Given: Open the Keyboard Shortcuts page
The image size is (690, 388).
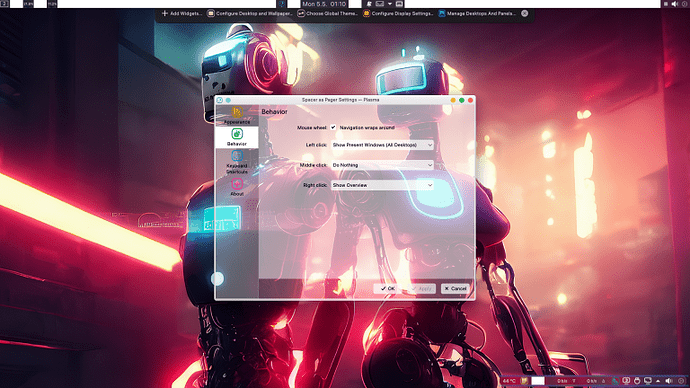Looking at the screenshot, I should 237,162.
